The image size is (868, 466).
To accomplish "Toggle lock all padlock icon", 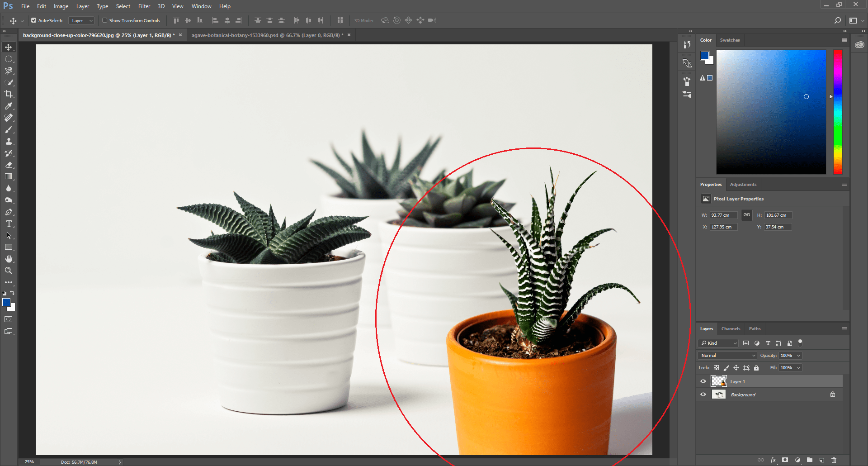I will (x=756, y=368).
